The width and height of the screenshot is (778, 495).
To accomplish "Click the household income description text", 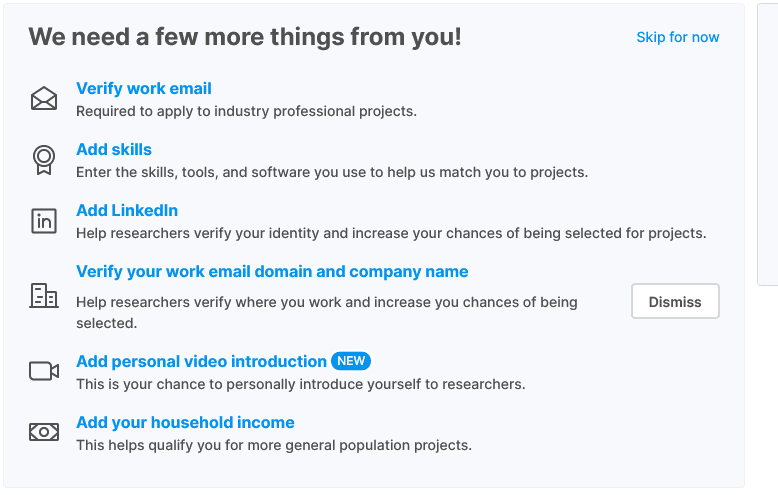I will click(x=274, y=444).
